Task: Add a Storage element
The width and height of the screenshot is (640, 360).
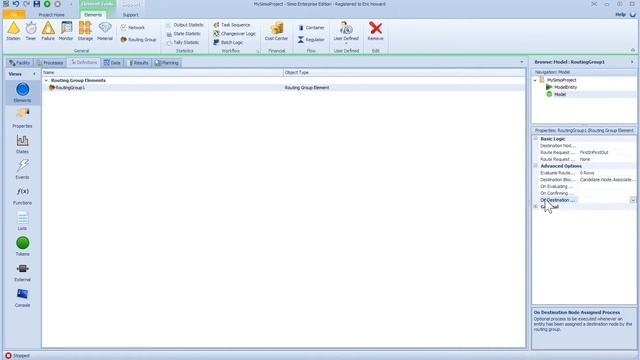Action: coord(85,31)
